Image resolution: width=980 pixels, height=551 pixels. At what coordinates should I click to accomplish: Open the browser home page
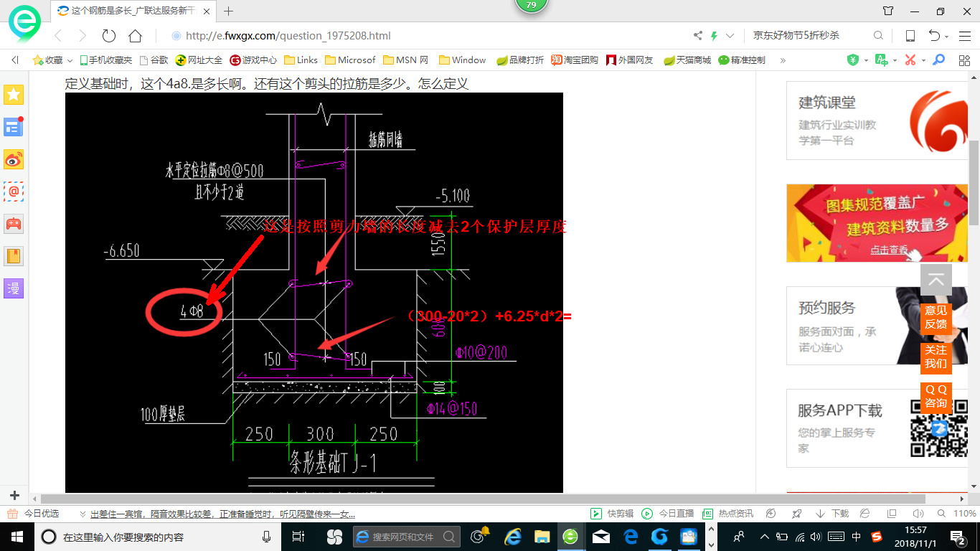tap(135, 36)
